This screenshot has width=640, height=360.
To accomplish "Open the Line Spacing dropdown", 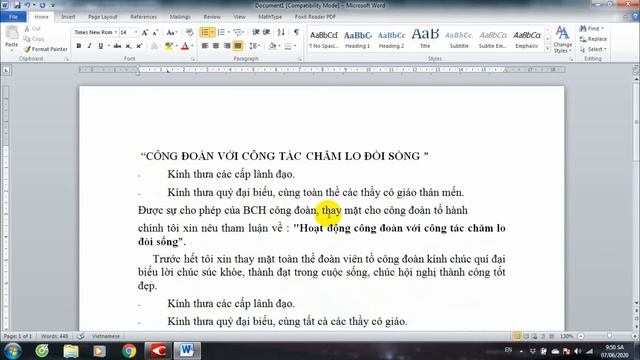I will click(255, 46).
